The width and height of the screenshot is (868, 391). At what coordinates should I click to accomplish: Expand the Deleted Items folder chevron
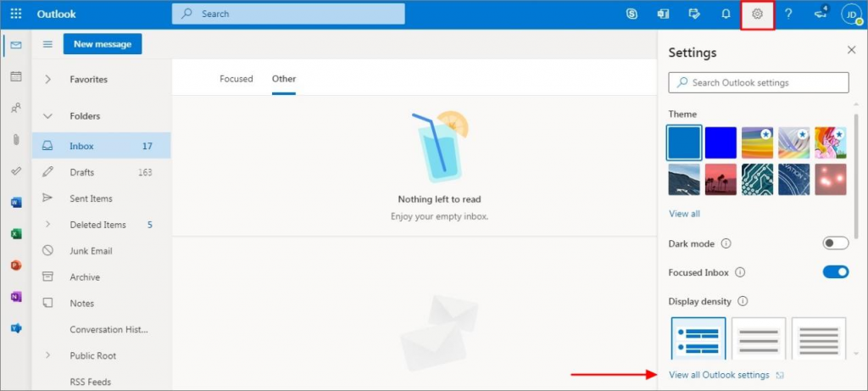(47, 224)
